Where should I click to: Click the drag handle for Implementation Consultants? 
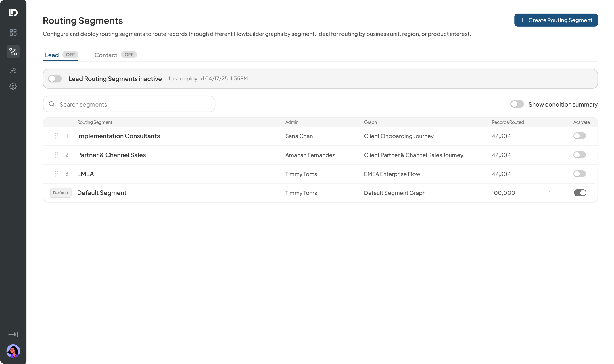[x=56, y=136]
